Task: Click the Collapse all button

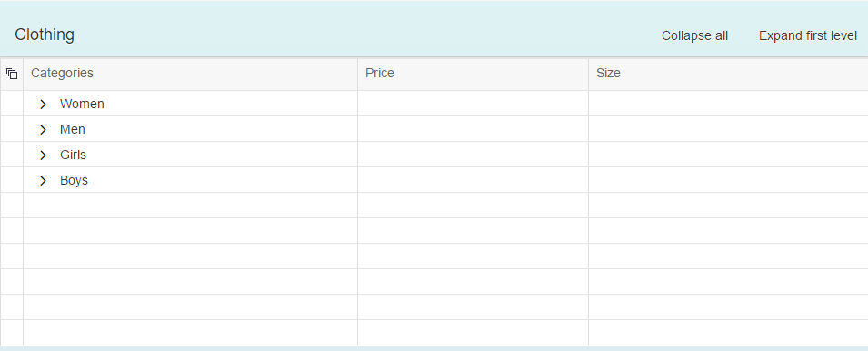Action: (x=694, y=36)
